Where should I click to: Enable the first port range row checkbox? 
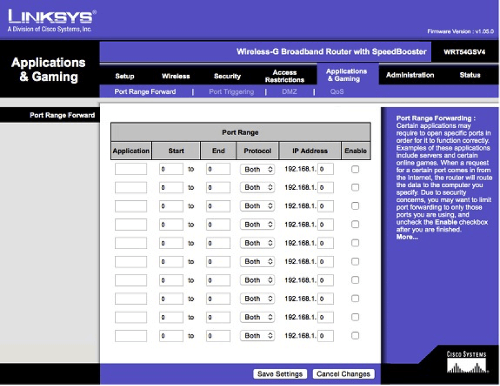(x=355, y=169)
